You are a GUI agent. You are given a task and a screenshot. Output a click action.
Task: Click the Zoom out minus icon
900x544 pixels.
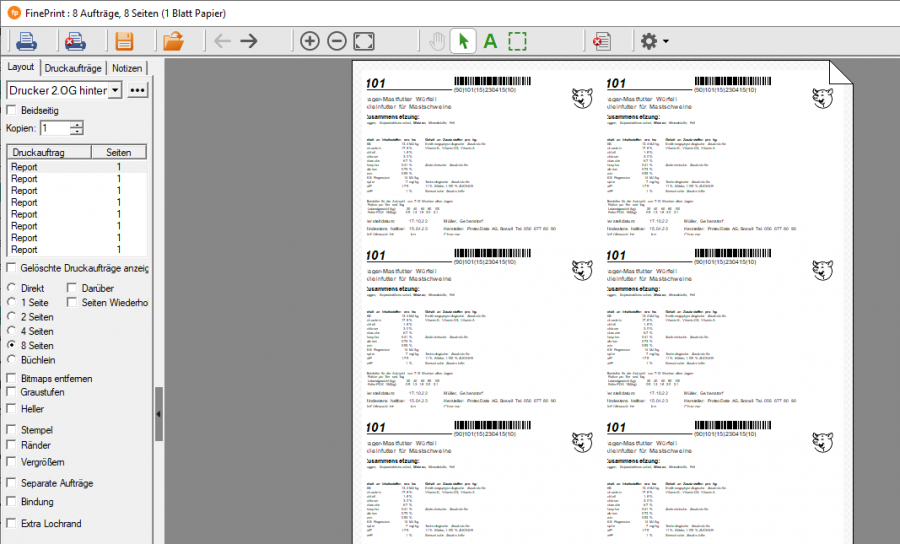click(337, 41)
